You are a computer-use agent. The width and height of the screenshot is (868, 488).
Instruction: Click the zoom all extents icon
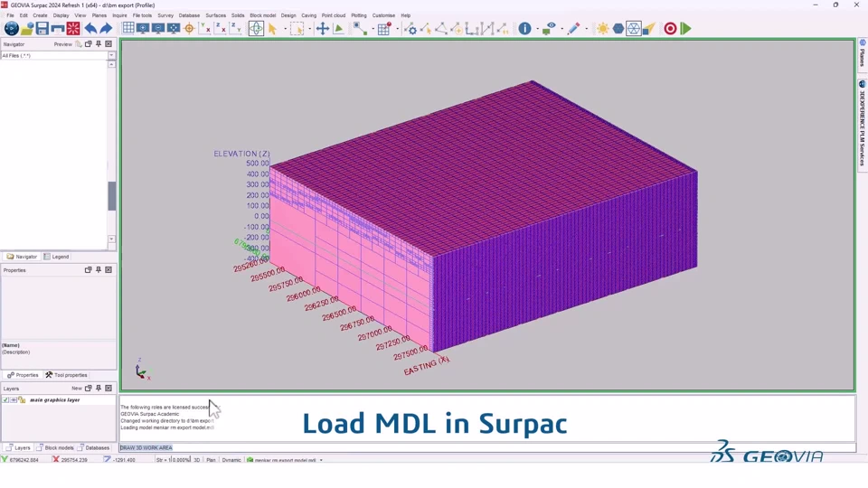(x=174, y=28)
